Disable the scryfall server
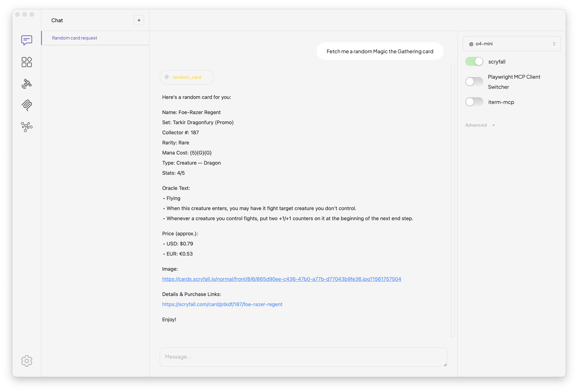The width and height of the screenshot is (578, 392). 474,61
